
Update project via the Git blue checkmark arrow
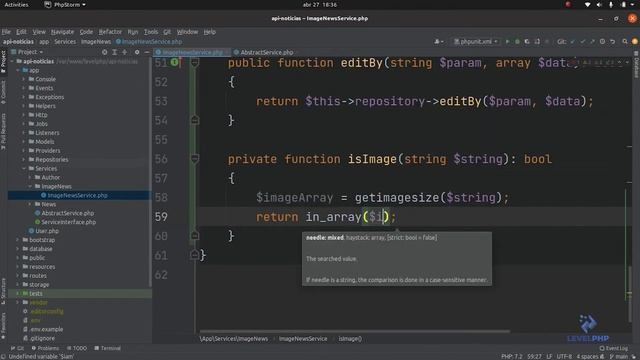(x=573, y=42)
